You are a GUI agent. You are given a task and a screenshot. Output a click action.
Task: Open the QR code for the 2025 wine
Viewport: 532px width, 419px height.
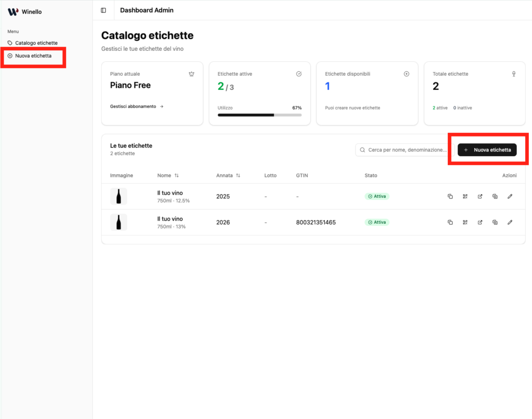465,196
